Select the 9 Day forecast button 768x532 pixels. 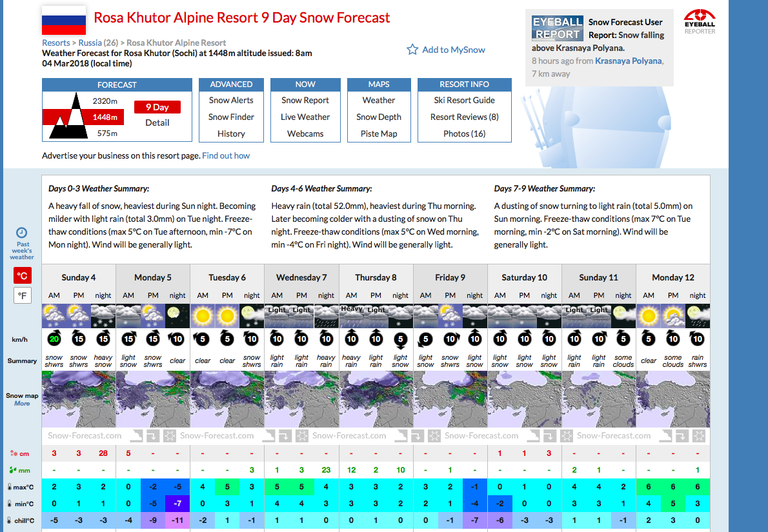click(x=157, y=107)
